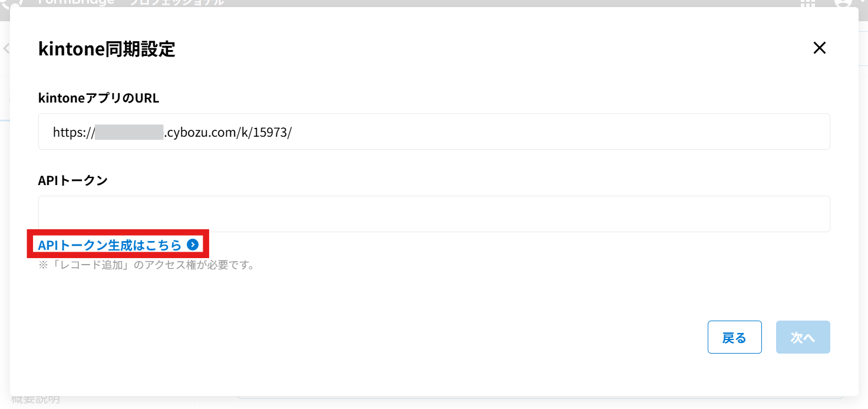Click the APIトークン label above the empty field
868x409 pixels.
point(72,181)
